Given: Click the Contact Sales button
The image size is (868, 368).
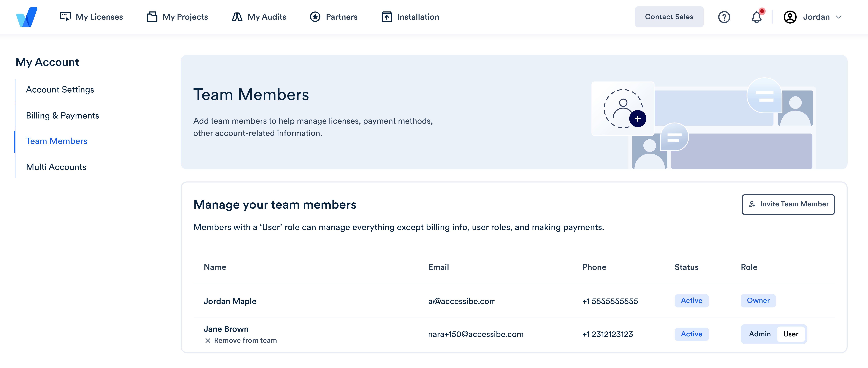Looking at the screenshot, I should coord(669,16).
